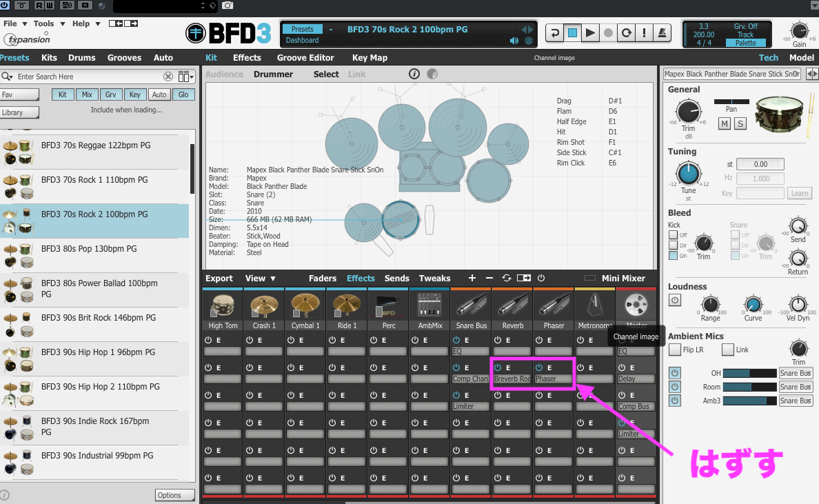Click the add channel plus icon in mixer

[472, 278]
